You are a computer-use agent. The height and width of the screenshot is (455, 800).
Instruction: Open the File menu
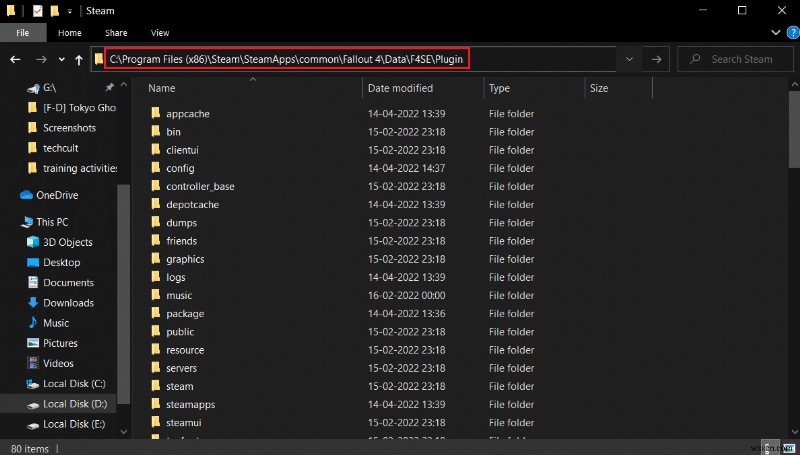23,33
